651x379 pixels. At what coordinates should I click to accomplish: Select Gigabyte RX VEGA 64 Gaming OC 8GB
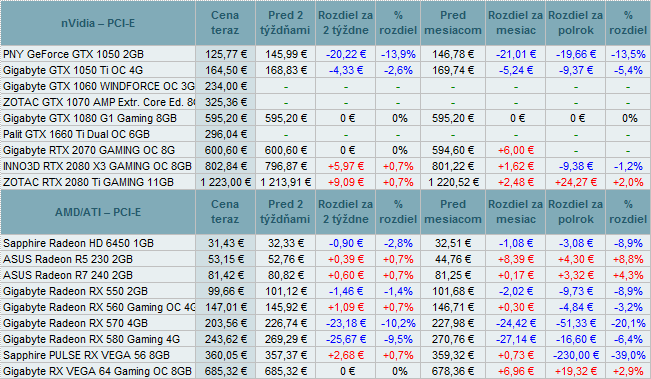coord(98,372)
